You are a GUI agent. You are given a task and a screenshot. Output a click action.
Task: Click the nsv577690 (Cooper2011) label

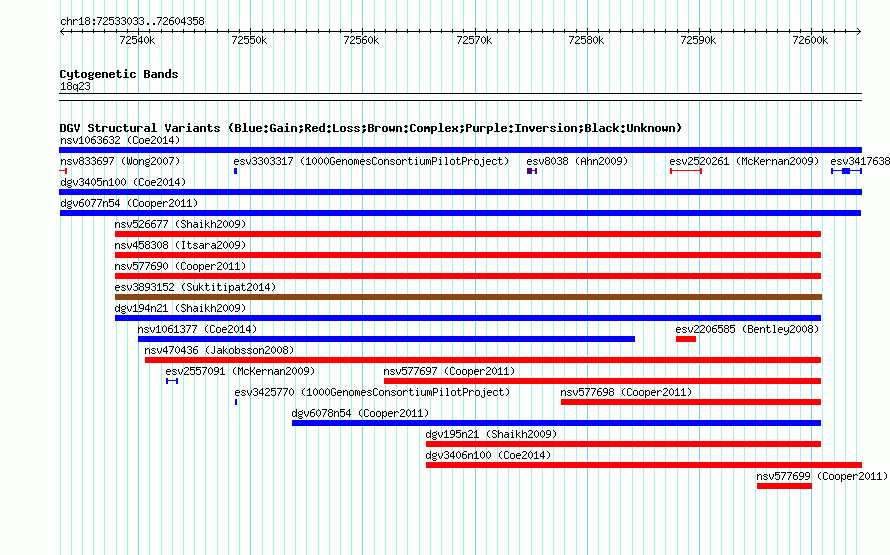(x=180, y=266)
